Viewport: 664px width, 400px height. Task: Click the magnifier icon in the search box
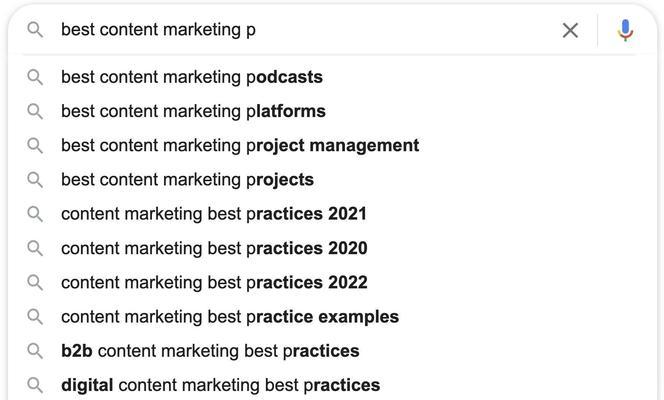point(35,30)
